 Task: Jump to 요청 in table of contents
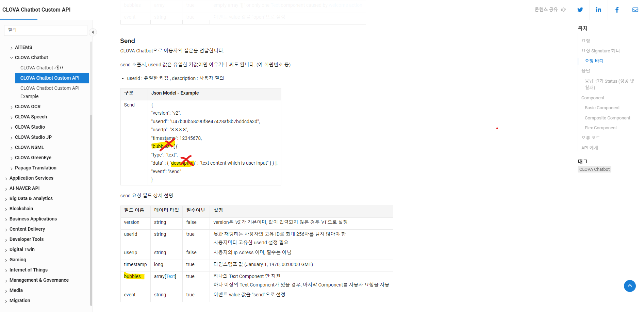pos(585,41)
